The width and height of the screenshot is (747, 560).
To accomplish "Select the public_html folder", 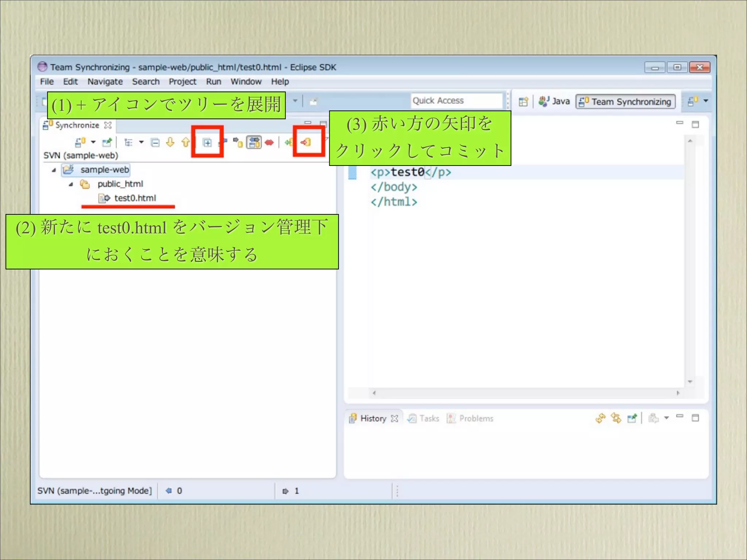I will click(111, 184).
